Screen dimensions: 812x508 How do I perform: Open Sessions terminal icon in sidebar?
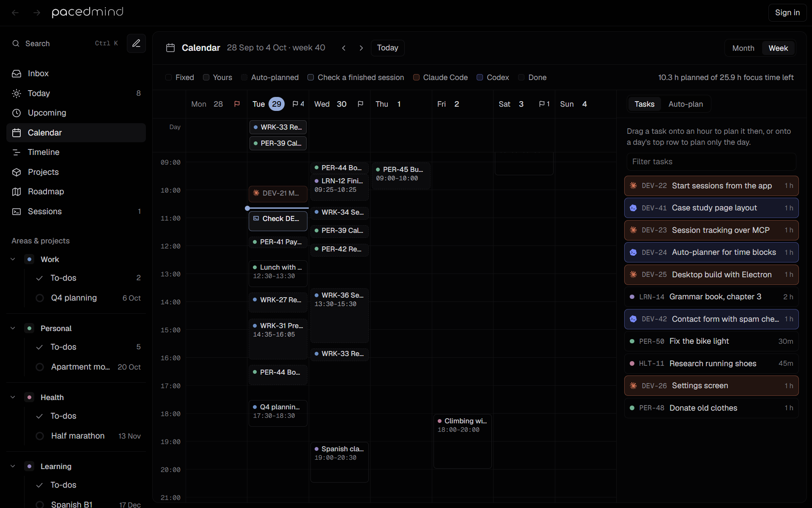tap(16, 211)
